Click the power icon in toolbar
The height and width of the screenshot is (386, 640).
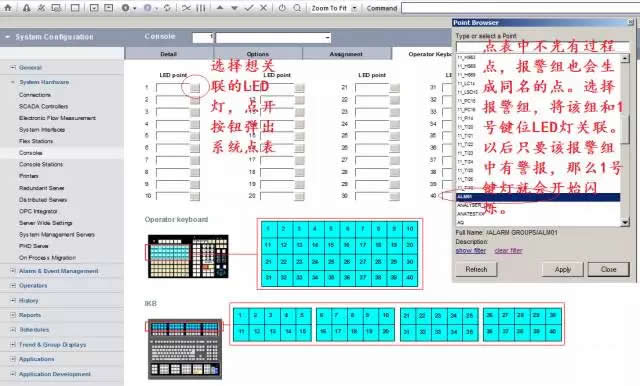(282, 8)
